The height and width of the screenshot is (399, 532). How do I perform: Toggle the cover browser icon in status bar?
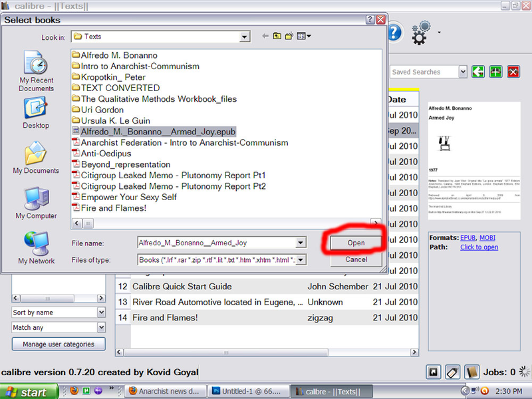coord(434,372)
